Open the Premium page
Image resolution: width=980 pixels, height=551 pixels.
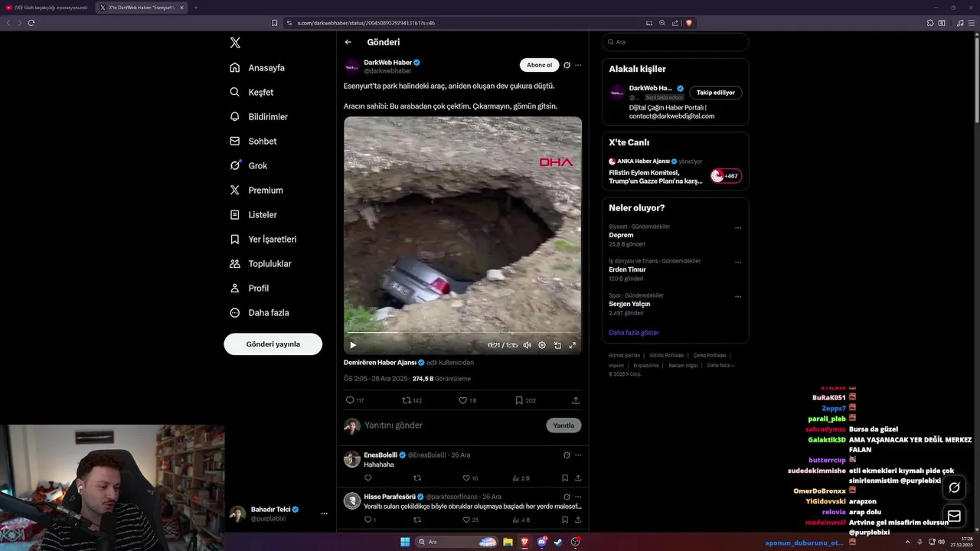coord(256,190)
